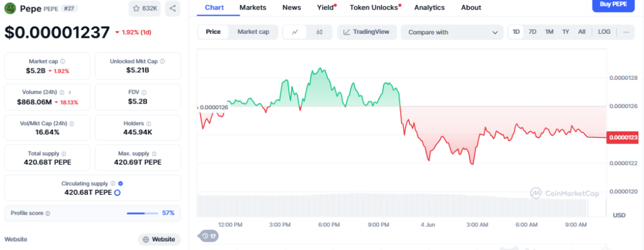Open the Website link button

159,239
